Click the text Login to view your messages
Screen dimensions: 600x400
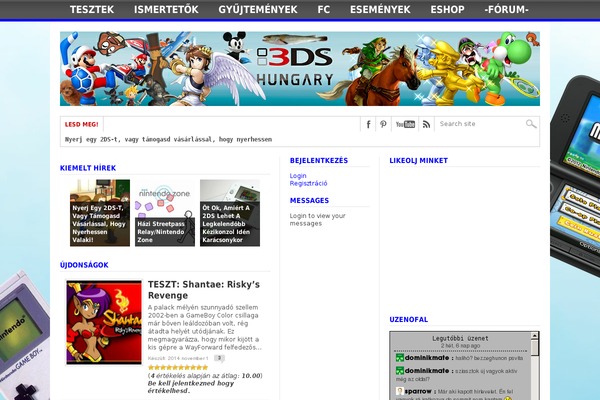click(318, 219)
